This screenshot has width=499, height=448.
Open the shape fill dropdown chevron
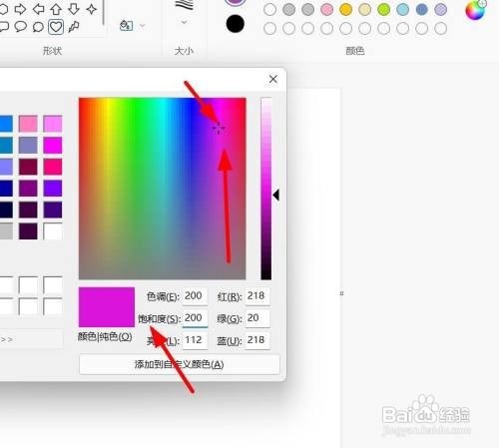(143, 25)
